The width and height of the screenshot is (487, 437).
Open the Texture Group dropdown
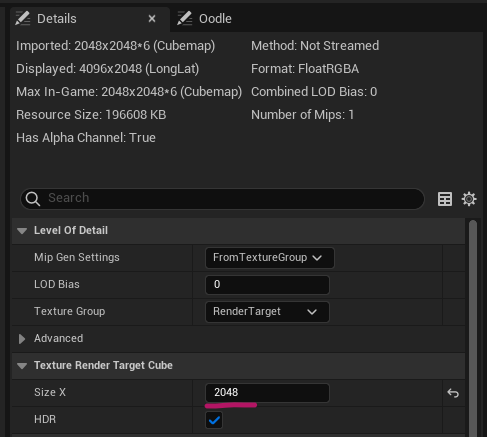[267, 312]
